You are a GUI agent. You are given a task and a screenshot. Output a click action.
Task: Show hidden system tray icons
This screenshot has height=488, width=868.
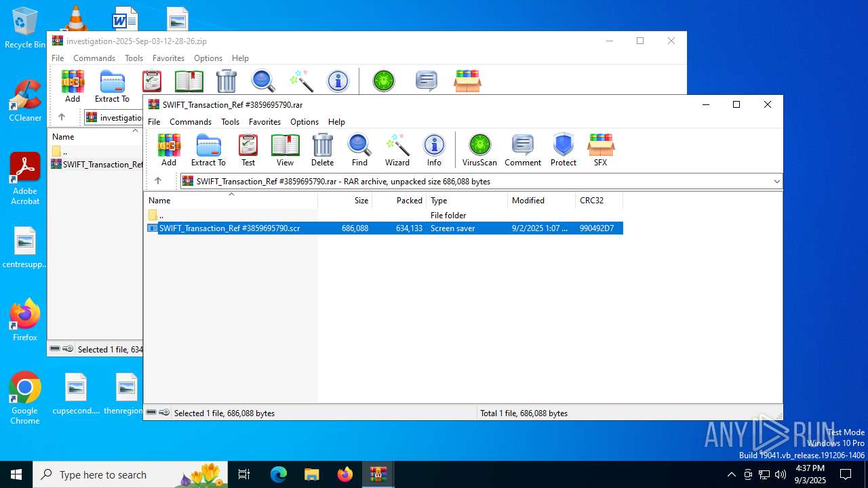[731, 474]
